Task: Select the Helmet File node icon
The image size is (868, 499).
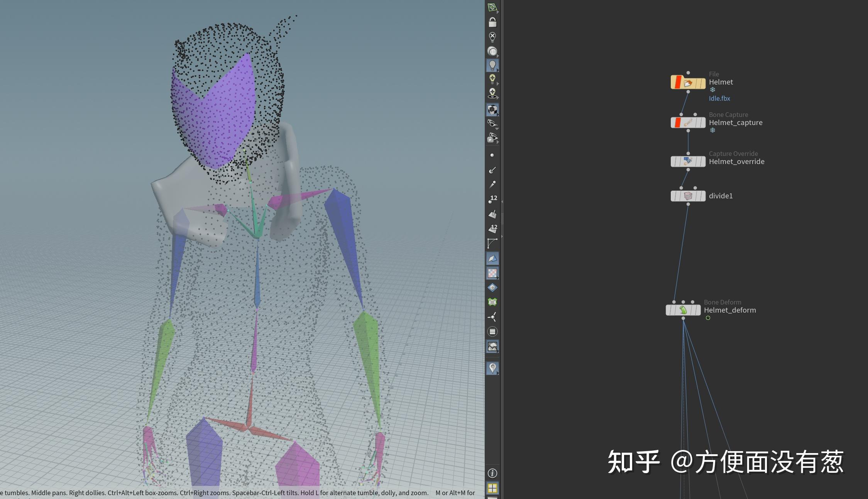Action: (688, 83)
